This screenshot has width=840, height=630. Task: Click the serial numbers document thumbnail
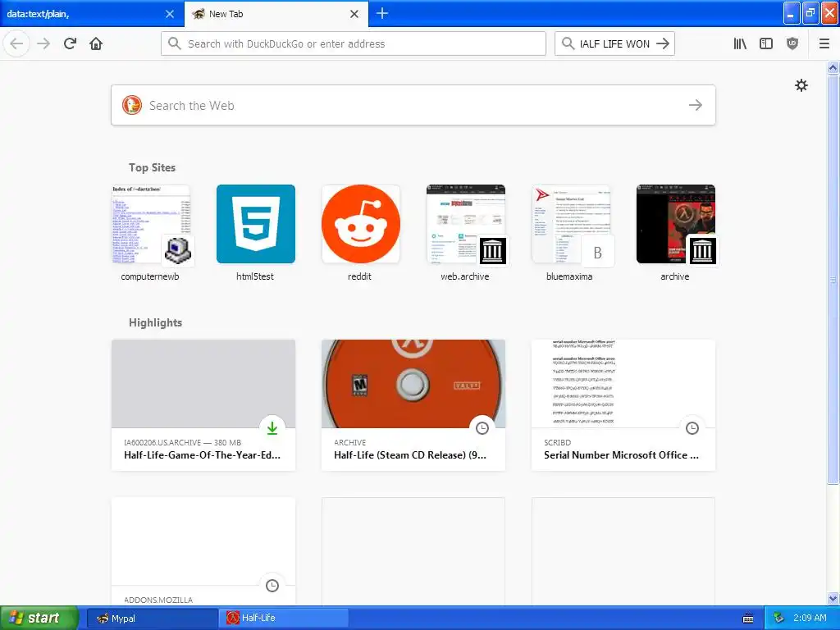623,384
